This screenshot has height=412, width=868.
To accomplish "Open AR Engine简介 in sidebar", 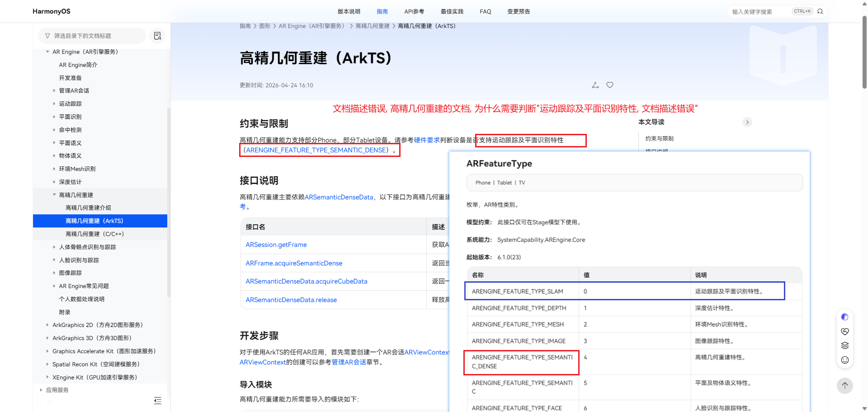I will click(78, 65).
